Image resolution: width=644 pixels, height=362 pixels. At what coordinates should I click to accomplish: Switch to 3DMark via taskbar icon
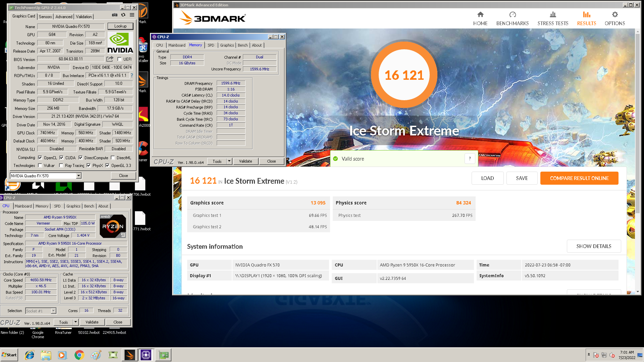[x=129, y=355]
